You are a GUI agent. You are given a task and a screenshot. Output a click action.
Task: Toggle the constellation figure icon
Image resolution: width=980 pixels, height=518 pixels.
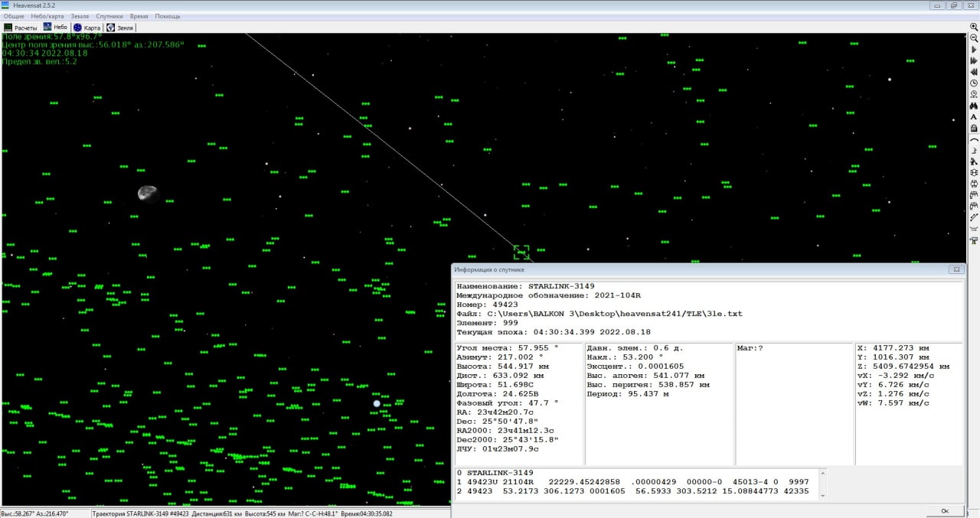tap(974, 151)
